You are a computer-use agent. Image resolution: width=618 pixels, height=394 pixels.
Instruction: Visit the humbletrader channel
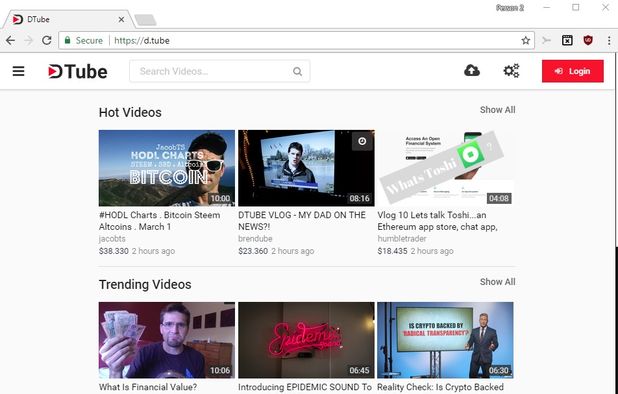click(x=402, y=239)
